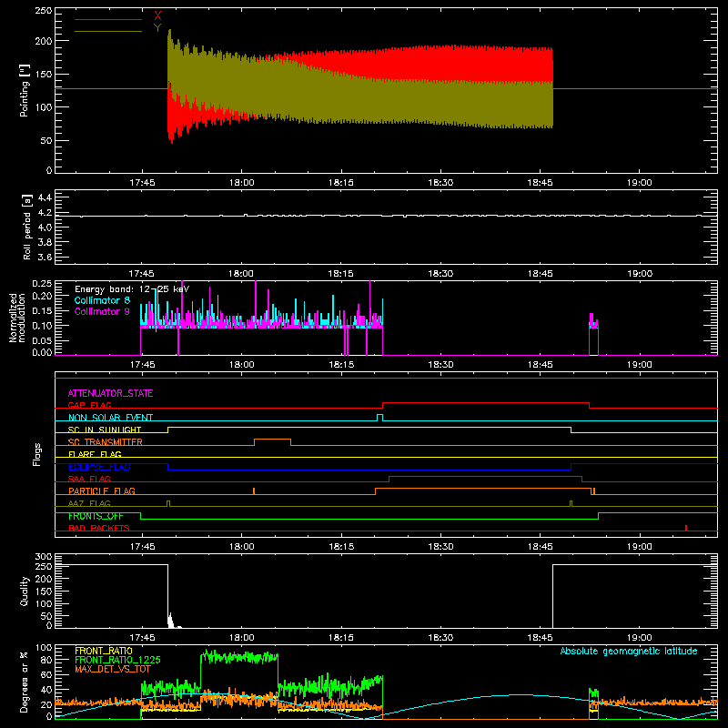Viewport: 728px width, 728px height.
Task: Select the SC_IN_SUNLIGHT flag label
Action: pyautogui.click(x=105, y=430)
